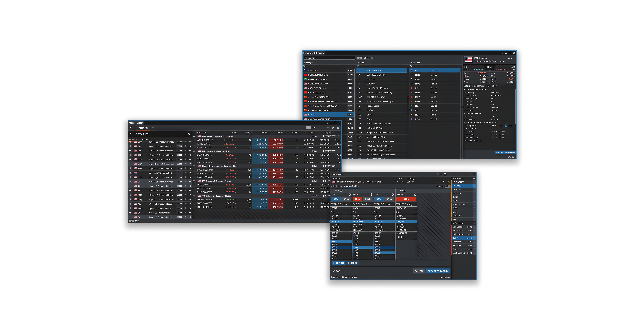The height and width of the screenshot is (330, 644).
Task: Collapse the Strategy section in Create UDS
Action: point(333,191)
